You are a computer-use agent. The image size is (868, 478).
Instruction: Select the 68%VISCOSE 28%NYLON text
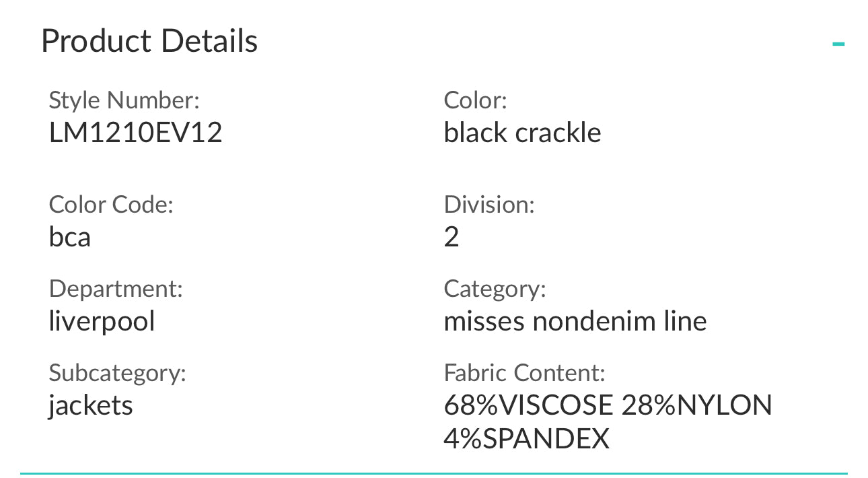tap(608, 405)
